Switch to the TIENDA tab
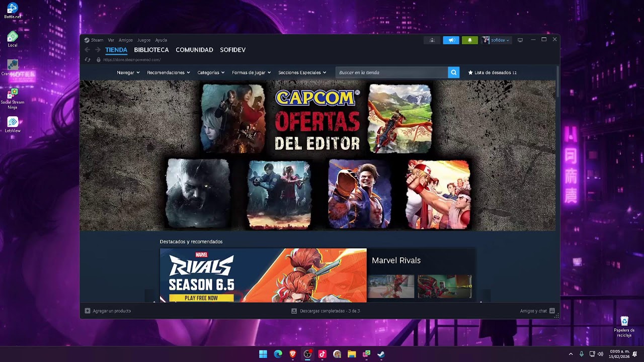The width and height of the screenshot is (644, 362). point(116,50)
